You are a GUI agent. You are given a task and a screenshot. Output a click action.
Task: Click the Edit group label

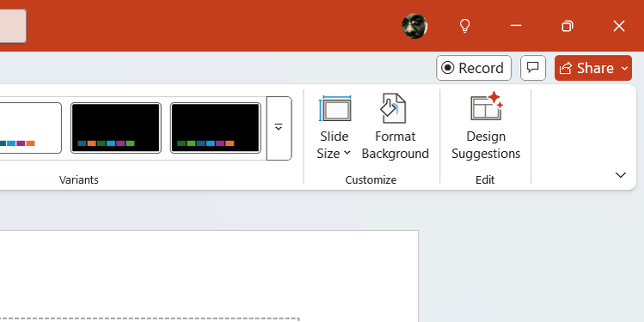click(x=485, y=179)
